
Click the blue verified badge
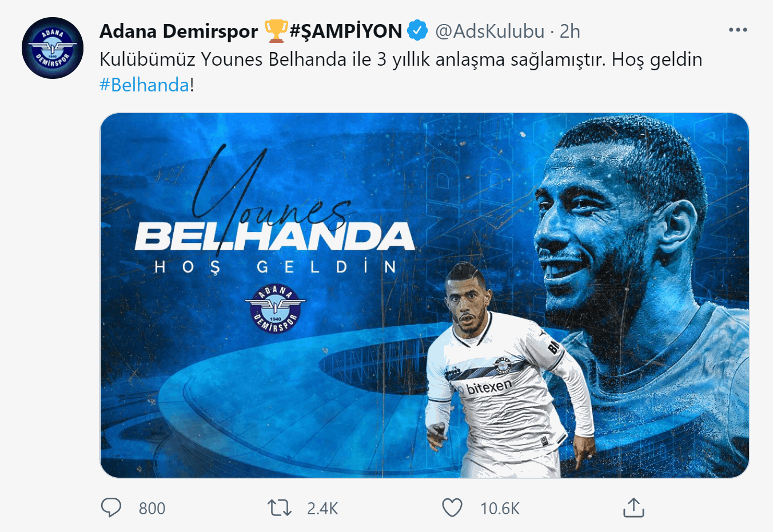point(417,31)
